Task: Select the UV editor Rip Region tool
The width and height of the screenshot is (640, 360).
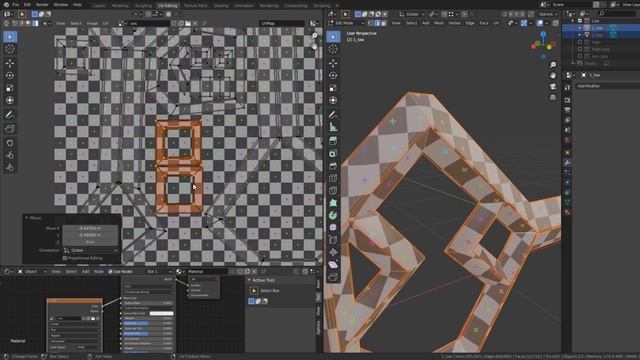Action: (10, 129)
